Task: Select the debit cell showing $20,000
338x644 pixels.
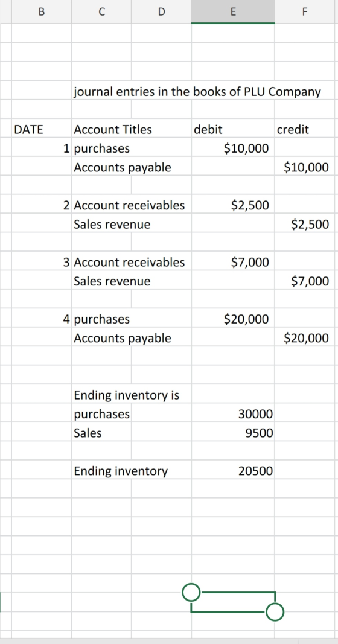Action: coord(233,319)
